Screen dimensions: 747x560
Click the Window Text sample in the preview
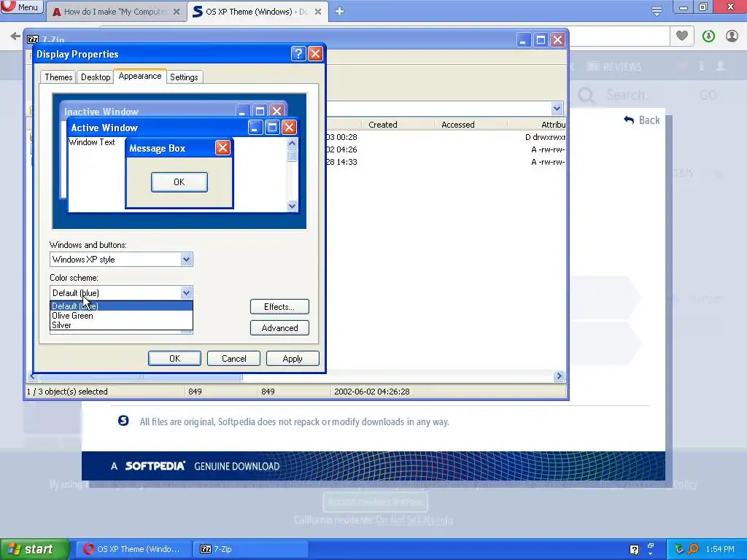tap(91, 142)
